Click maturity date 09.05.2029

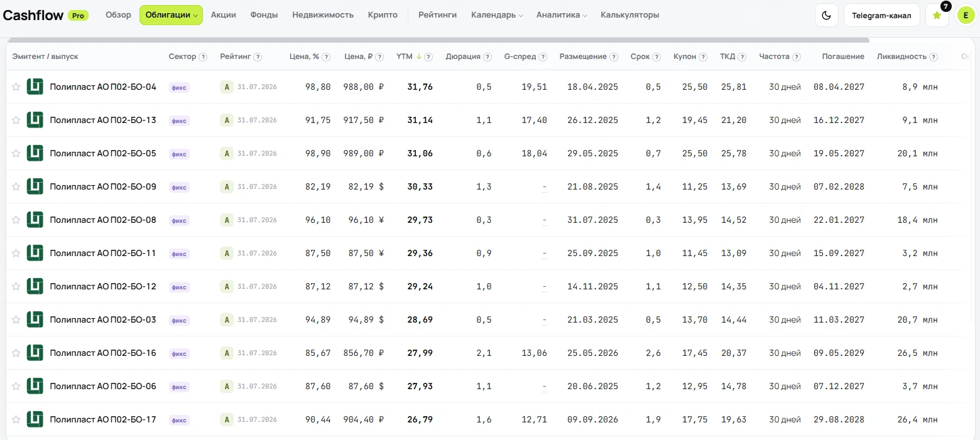tap(839, 353)
